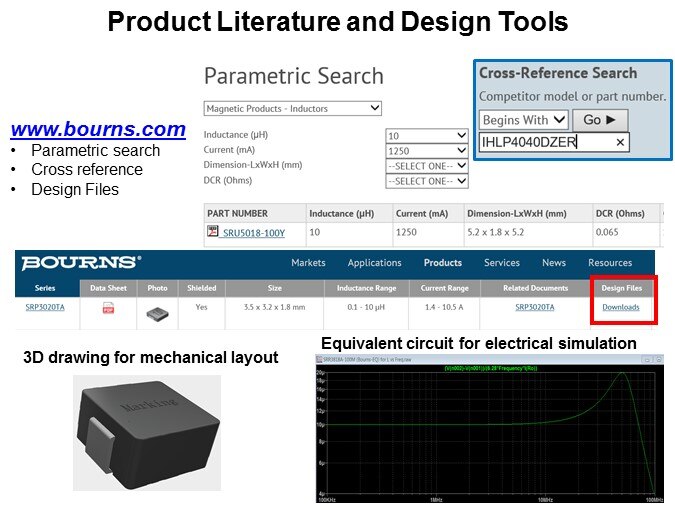Click the Downloads link under Design Files
The height and width of the screenshot is (506, 675).
(x=621, y=308)
